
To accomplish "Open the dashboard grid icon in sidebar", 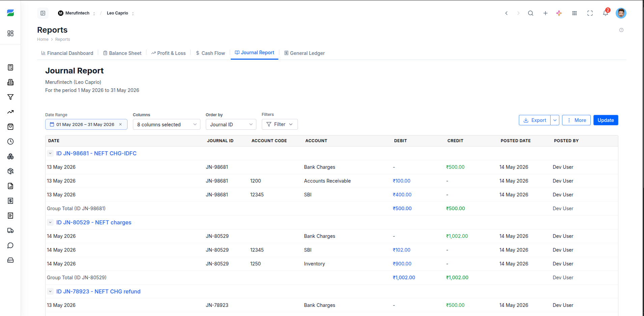I will tap(10, 33).
